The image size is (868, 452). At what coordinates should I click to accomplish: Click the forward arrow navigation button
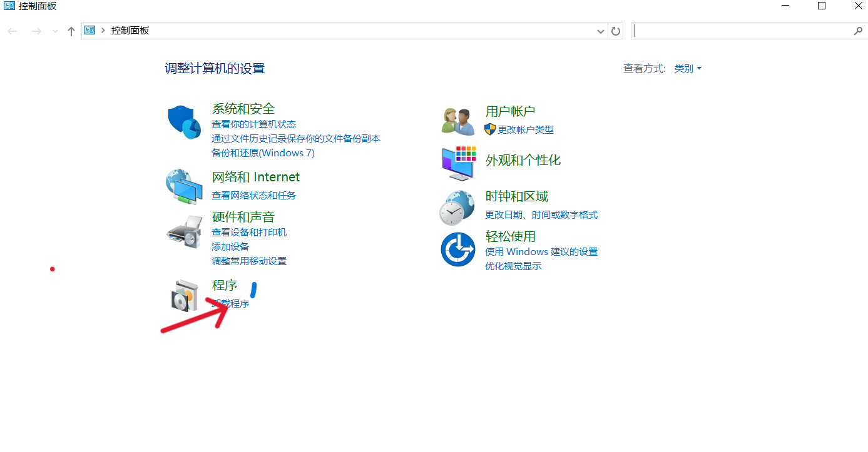36,31
